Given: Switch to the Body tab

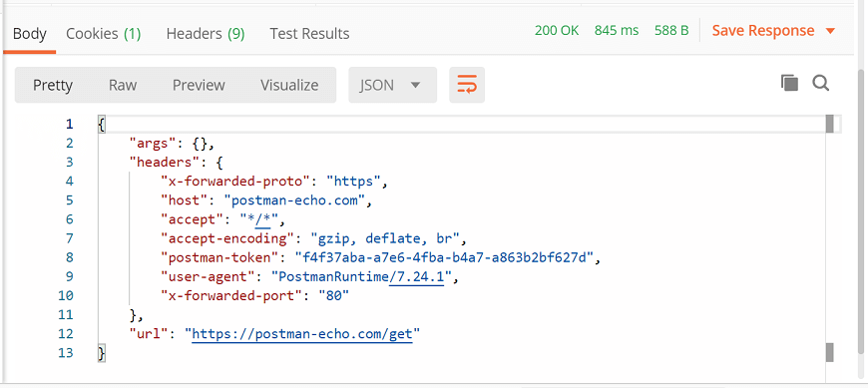Looking at the screenshot, I should (x=29, y=34).
